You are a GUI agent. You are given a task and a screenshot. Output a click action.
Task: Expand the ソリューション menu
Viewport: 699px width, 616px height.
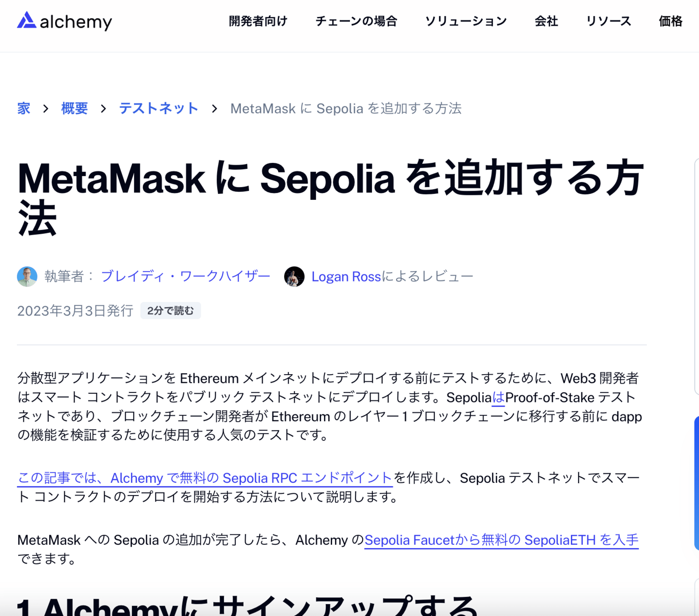466,21
